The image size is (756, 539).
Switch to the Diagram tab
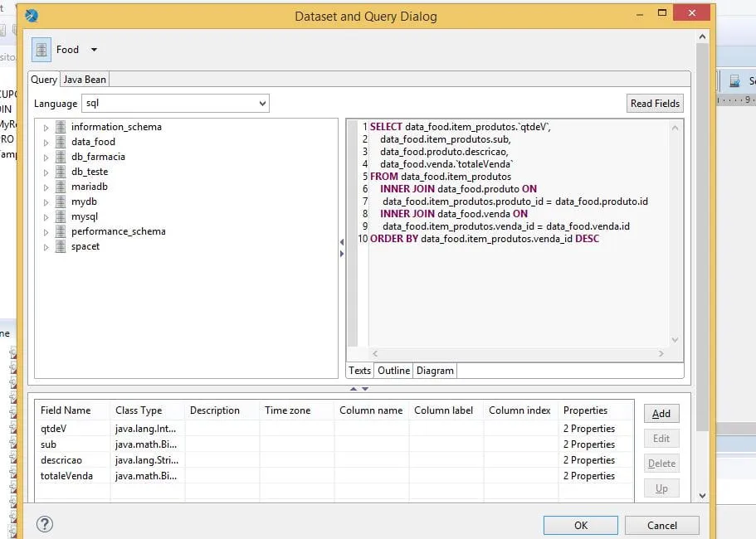pos(435,371)
